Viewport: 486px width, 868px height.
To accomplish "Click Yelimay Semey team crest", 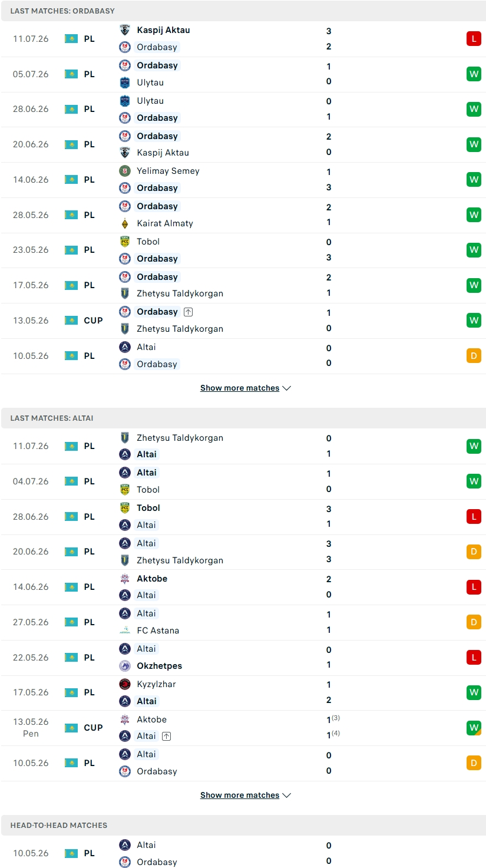I will 125,171.
